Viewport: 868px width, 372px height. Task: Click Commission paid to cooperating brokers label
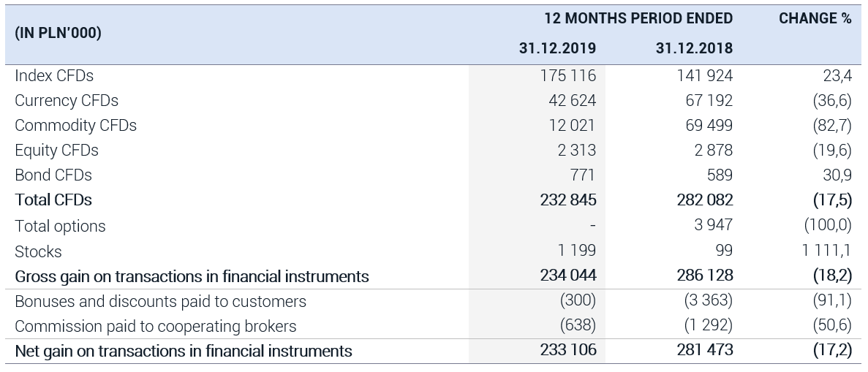(156, 326)
